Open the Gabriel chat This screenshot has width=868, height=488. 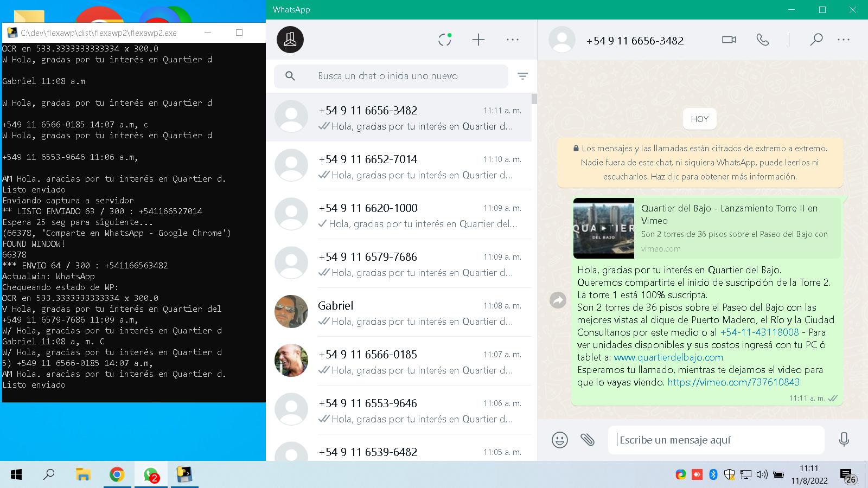(399, 312)
